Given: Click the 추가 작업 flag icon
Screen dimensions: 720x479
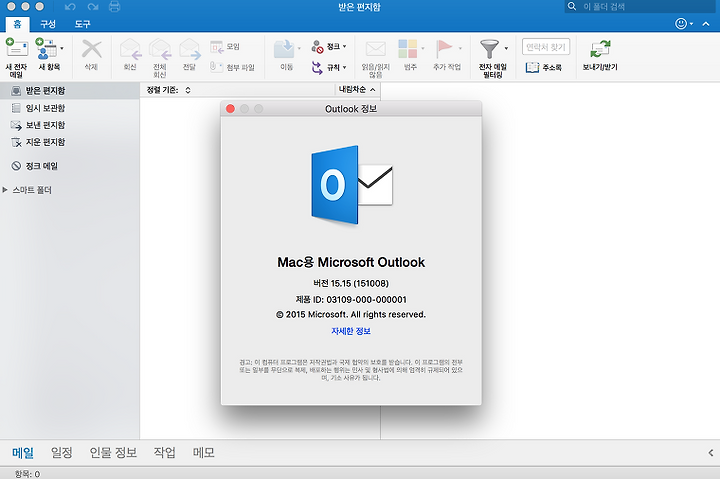Looking at the screenshot, I should click(x=444, y=49).
